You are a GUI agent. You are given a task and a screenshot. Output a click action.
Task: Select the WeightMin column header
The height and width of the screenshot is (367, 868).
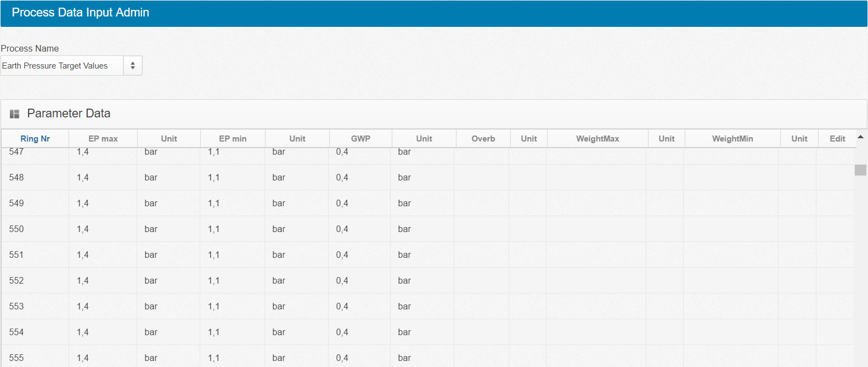click(x=732, y=139)
